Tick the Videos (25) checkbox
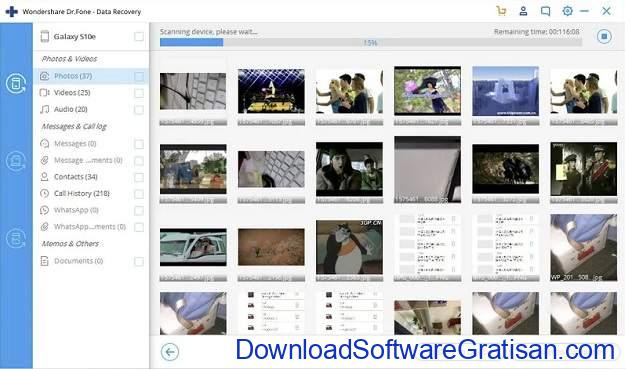The image size is (625, 369). [x=139, y=93]
